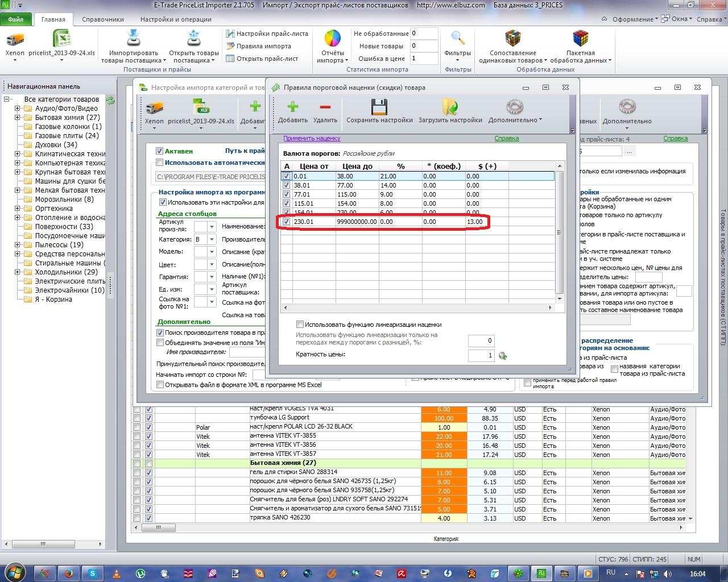Click Открыть прайс-лист in ribbon

point(262,59)
